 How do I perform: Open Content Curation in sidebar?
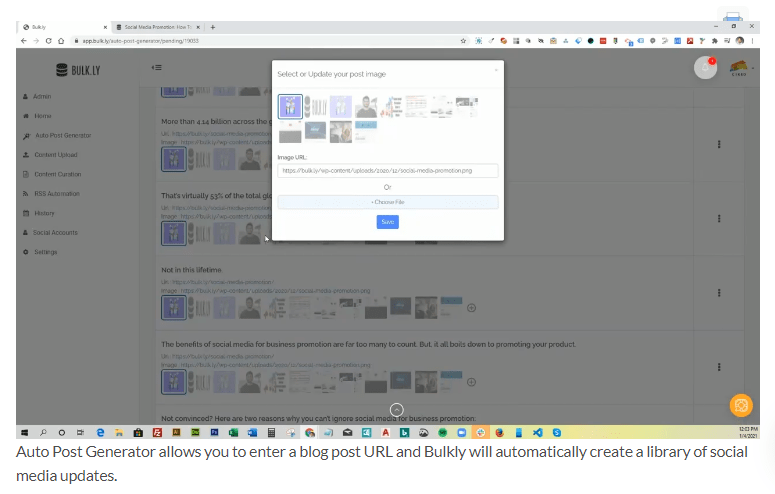tap(57, 174)
